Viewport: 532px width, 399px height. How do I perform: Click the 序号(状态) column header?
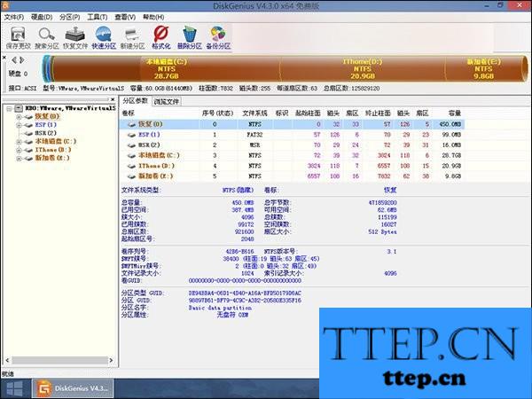click(x=217, y=113)
